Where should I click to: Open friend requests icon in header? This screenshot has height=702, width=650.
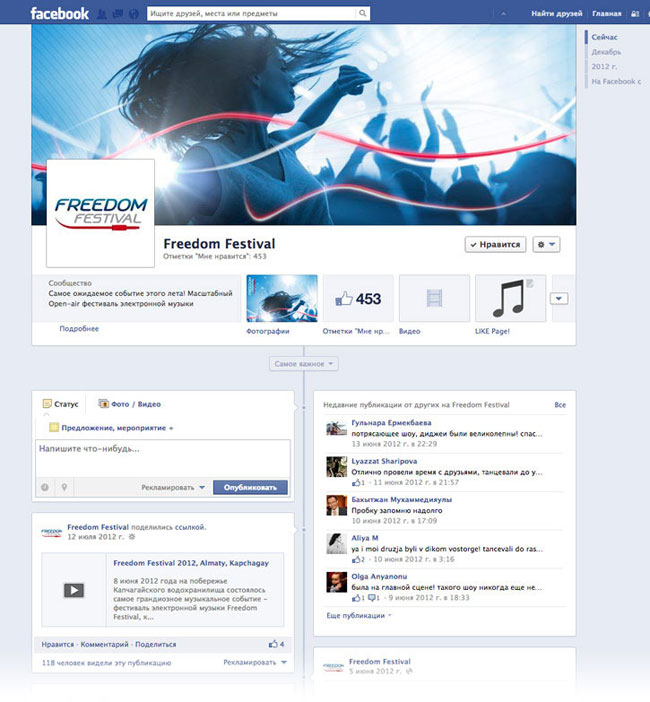pos(102,14)
